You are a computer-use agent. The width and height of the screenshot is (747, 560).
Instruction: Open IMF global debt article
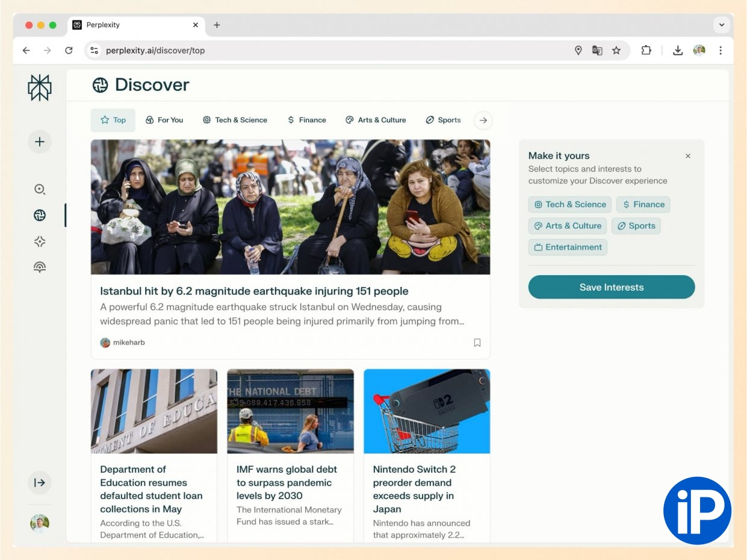pos(287,482)
